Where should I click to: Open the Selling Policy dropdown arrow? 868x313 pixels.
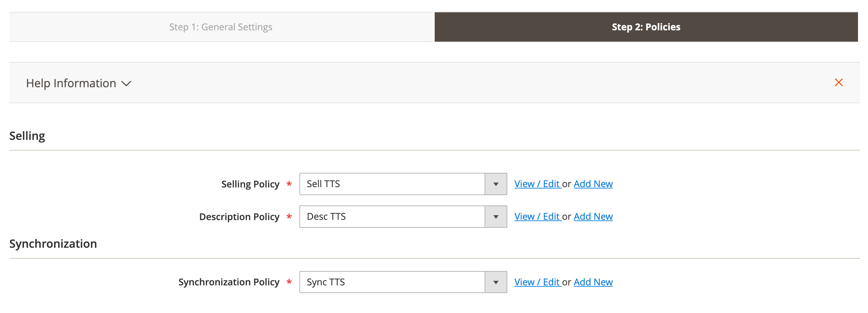coord(495,184)
